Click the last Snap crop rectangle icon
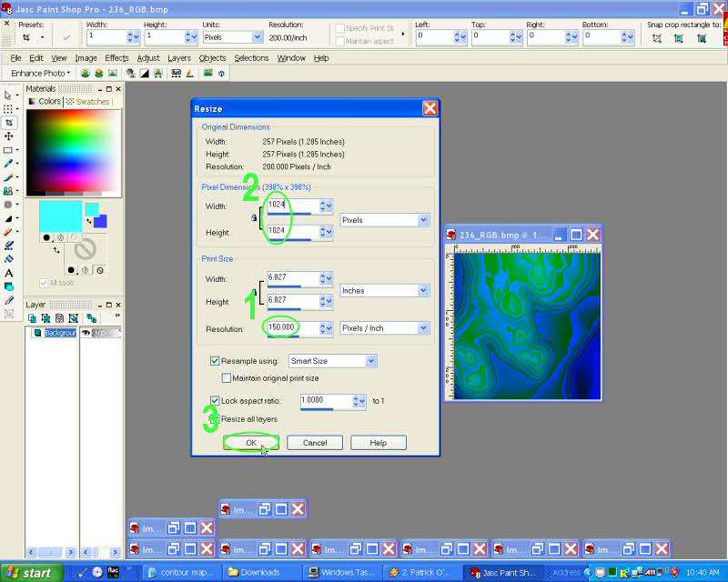 tap(702, 38)
